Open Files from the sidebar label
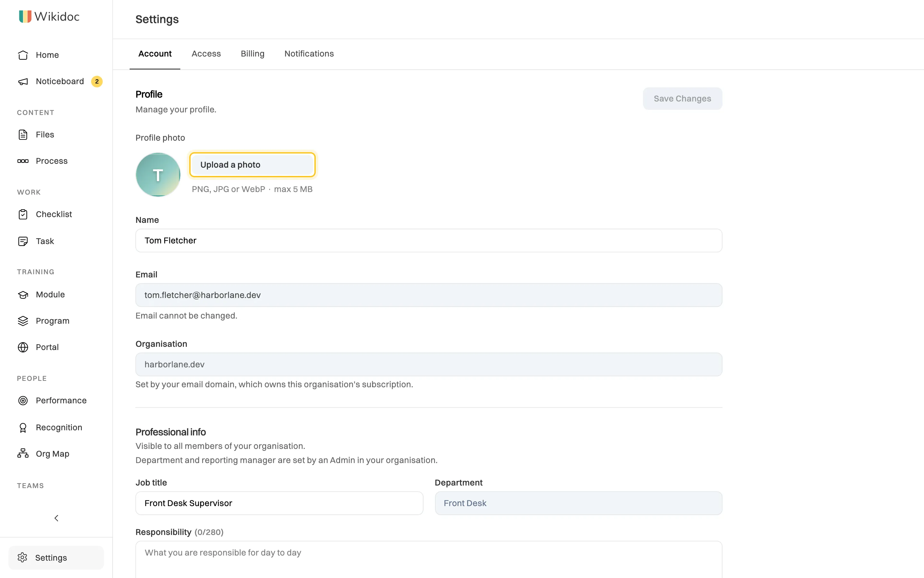 click(45, 135)
